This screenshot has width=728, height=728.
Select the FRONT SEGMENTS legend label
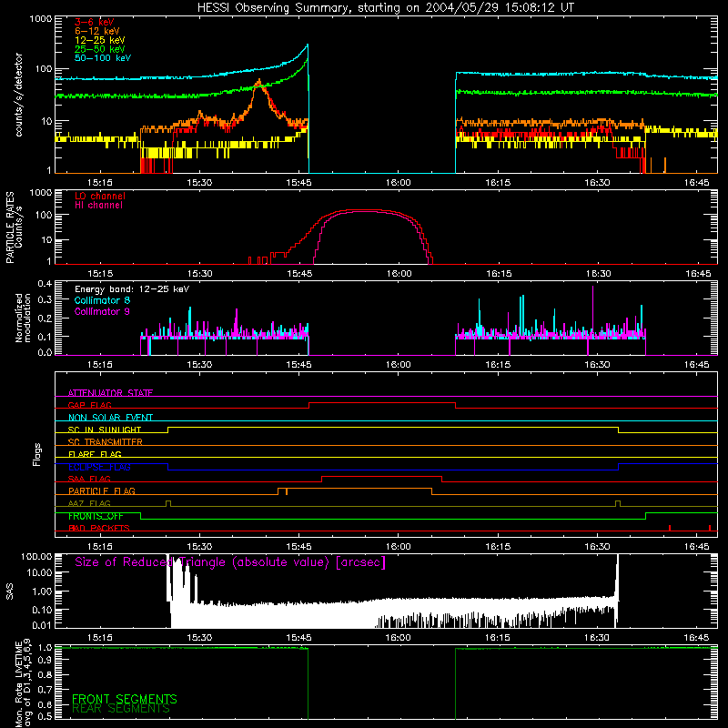click(x=125, y=698)
